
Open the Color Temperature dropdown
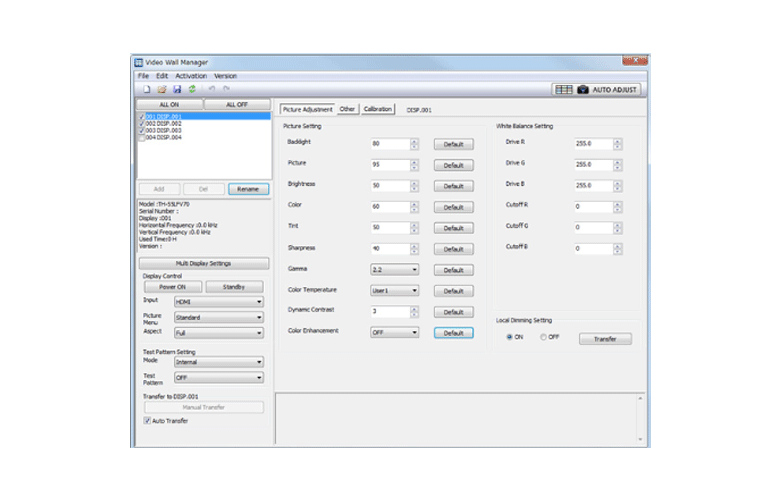click(394, 290)
